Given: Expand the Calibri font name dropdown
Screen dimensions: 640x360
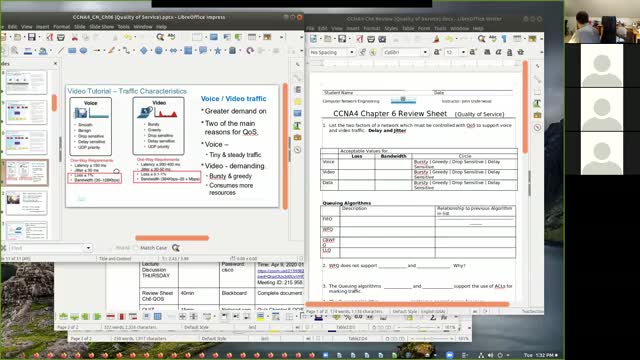Looking at the screenshot, I should (x=425, y=52).
